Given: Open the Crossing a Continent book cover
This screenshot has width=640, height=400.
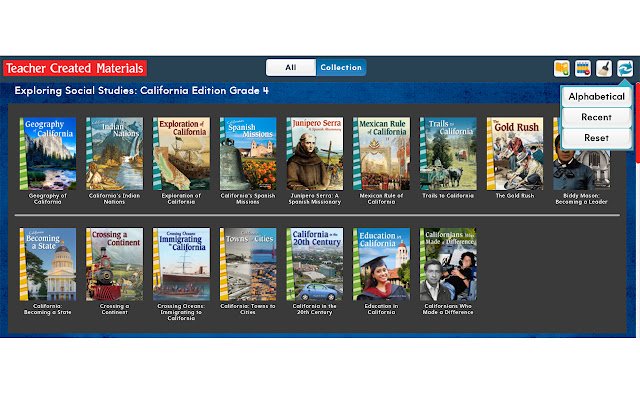Looking at the screenshot, I should [x=115, y=264].
